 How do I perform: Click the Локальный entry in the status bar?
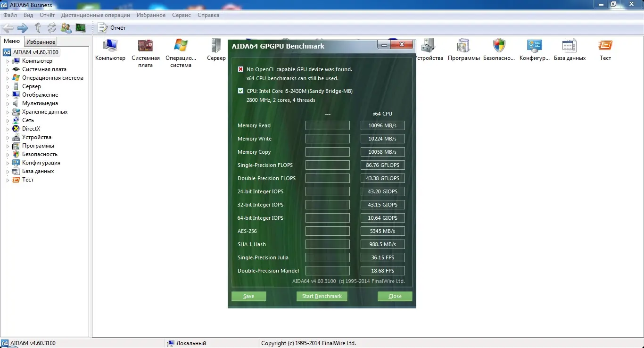pyautogui.click(x=187, y=343)
